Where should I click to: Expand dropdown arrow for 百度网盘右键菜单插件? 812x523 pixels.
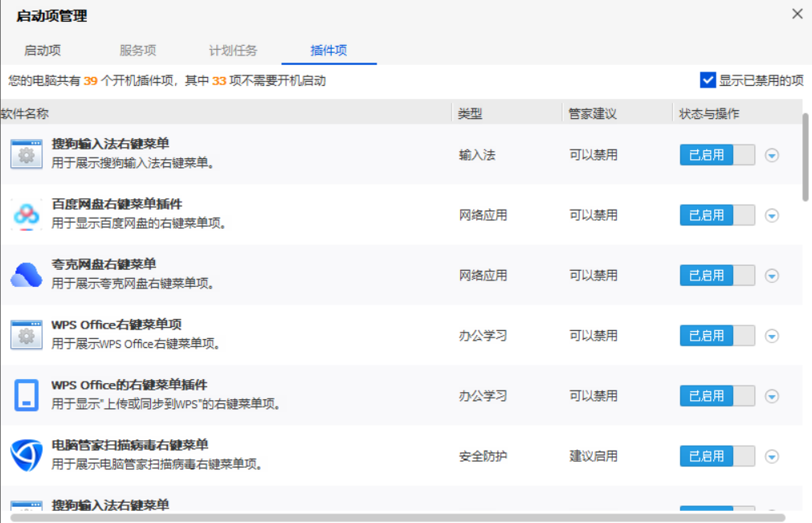click(x=772, y=215)
